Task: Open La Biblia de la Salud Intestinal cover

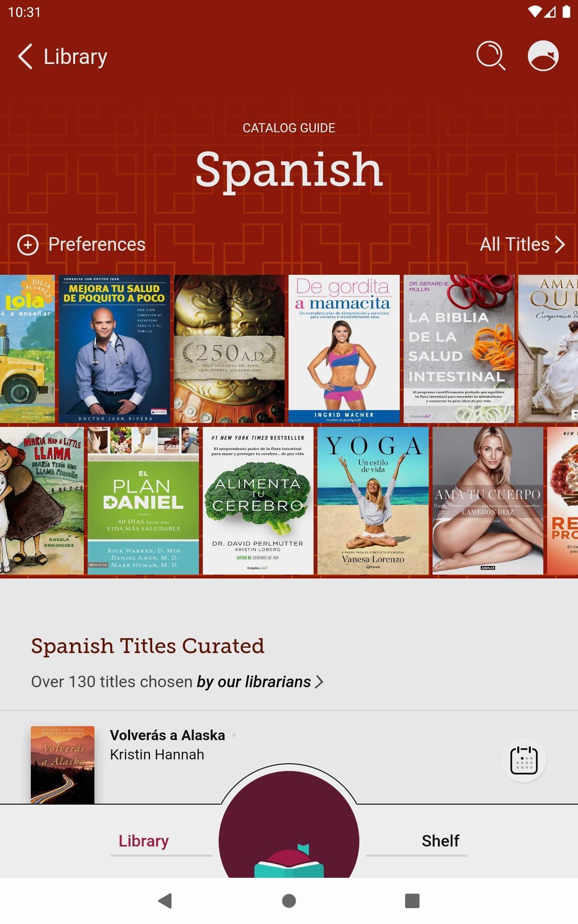Action: tap(459, 349)
